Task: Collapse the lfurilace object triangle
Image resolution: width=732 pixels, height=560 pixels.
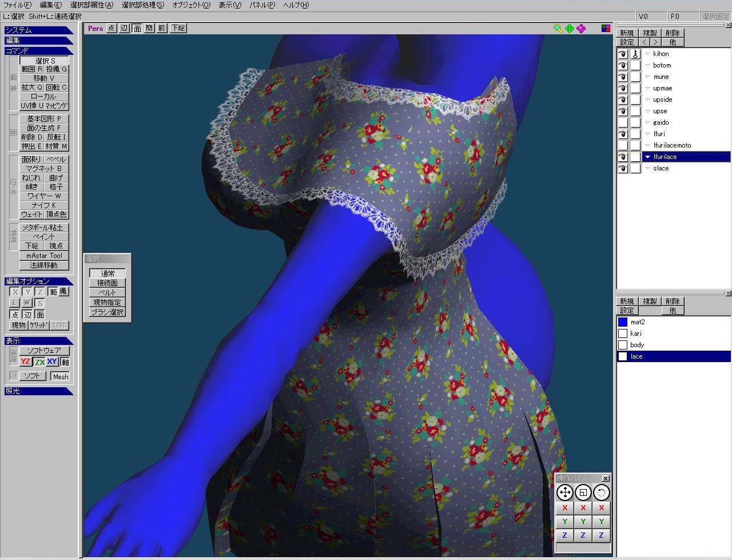Action: [x=647, y=157]
